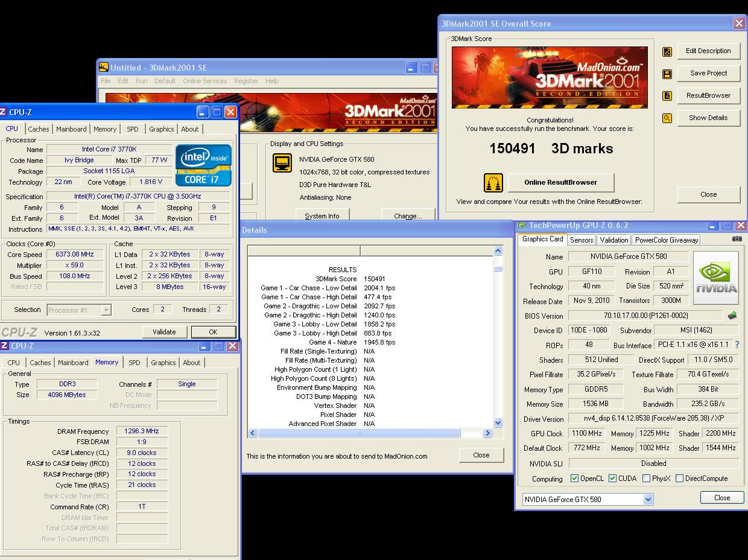Switch to the Caches tab in the top CPU-Z window
The height and width of the screenshot is (560, 748).
point(39,129)
